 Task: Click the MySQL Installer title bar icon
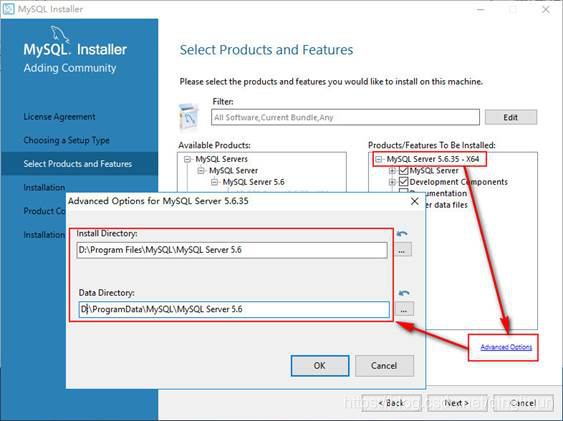tap(8, 8)
